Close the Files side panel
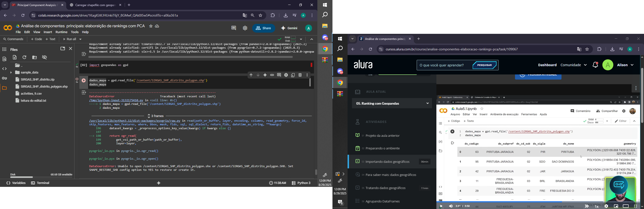Viewport: 644px width, 209px height. 71,48
